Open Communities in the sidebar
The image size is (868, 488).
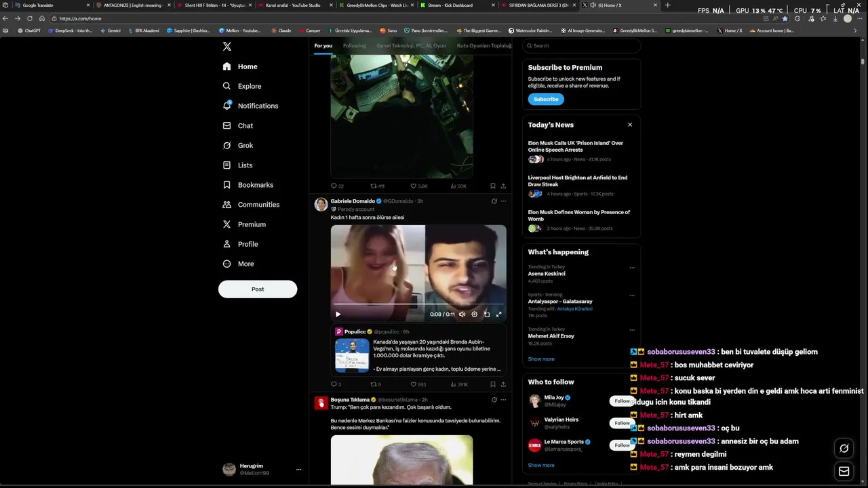(251, 204)
